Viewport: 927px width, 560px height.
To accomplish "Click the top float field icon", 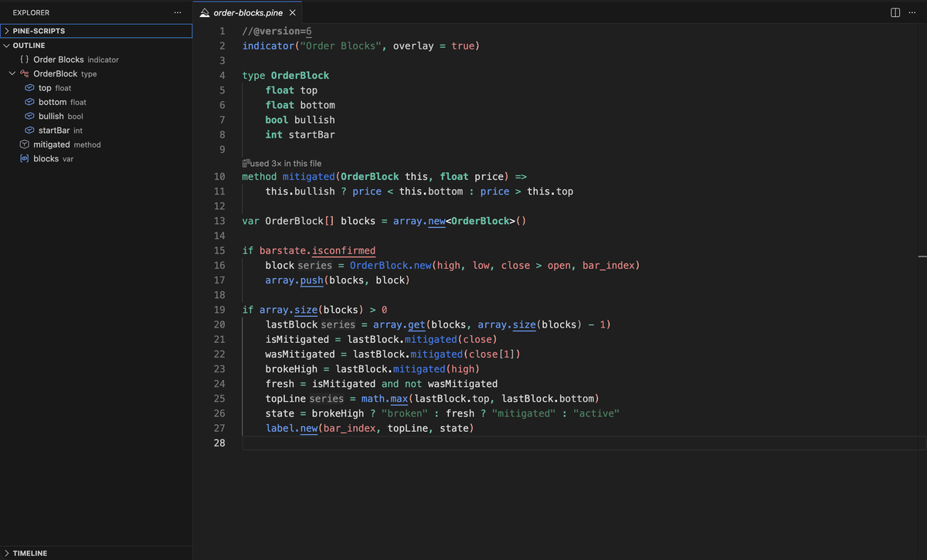I will (30, 88).
